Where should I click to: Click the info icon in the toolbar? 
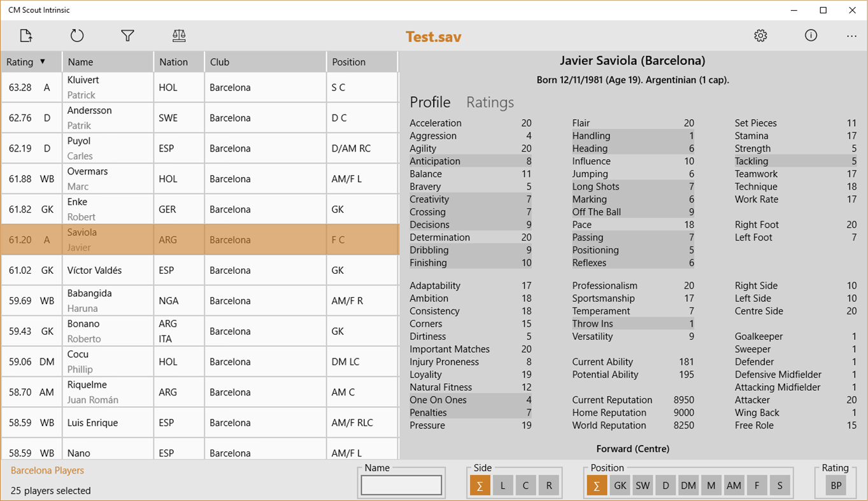811,36
